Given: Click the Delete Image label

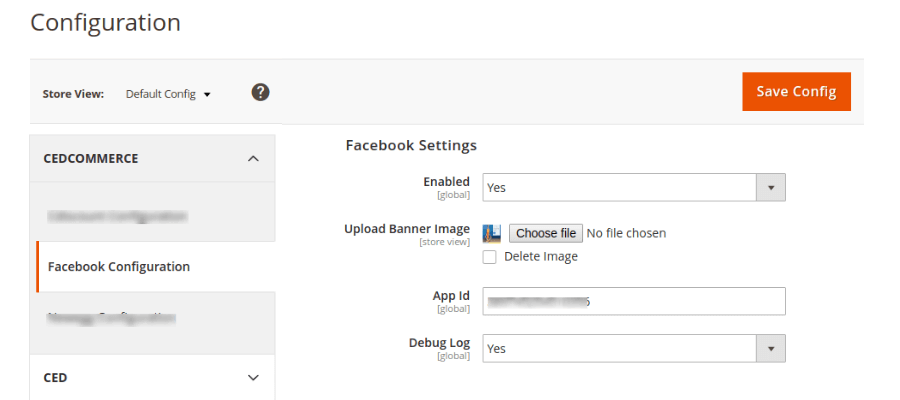Looking at the screenshot, I should point(541,257).
